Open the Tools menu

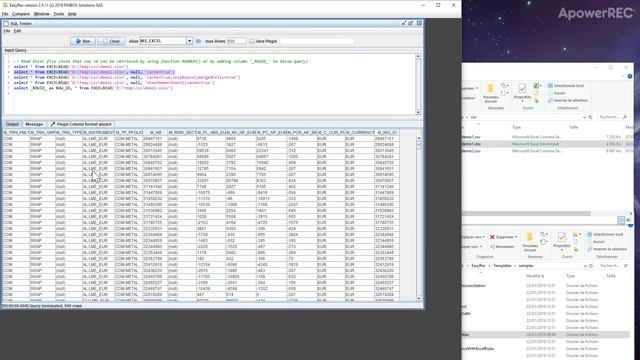59,14
